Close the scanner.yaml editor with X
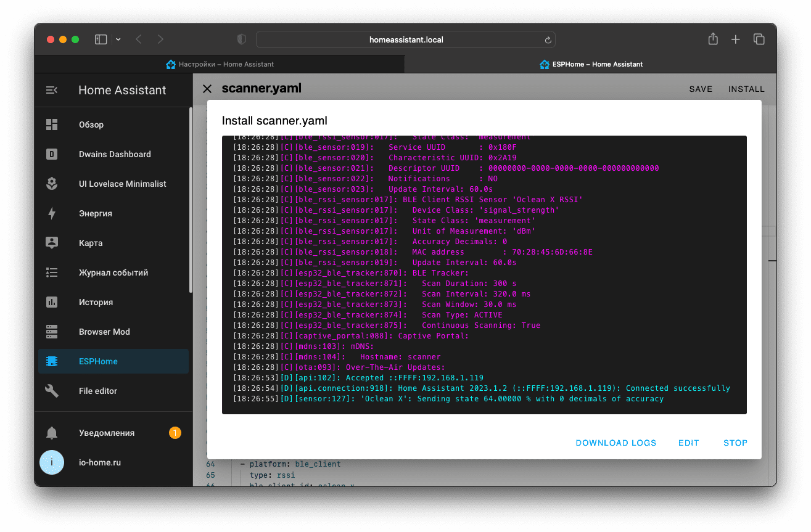Viewport: 811px width, 532px height. 207,89
